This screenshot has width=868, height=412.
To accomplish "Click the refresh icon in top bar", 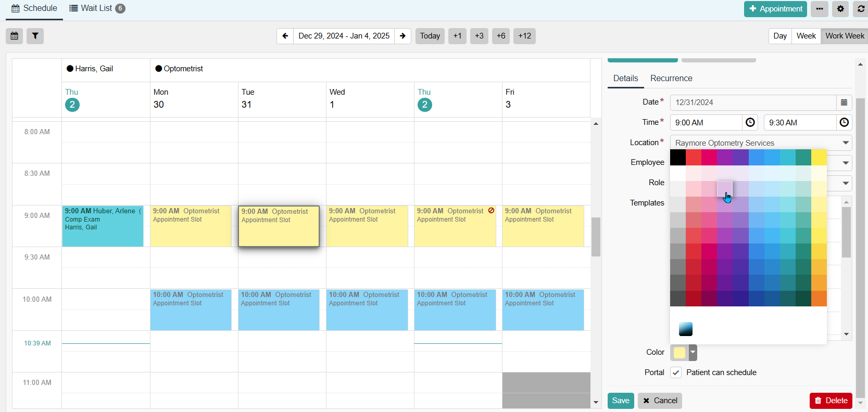I will point(861,9).
